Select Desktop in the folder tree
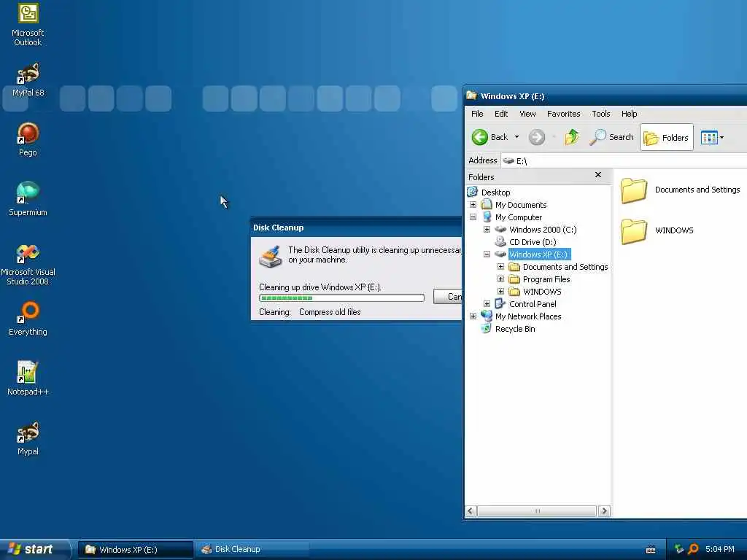The width and height of the screenshot is (747, 560). 495,192
